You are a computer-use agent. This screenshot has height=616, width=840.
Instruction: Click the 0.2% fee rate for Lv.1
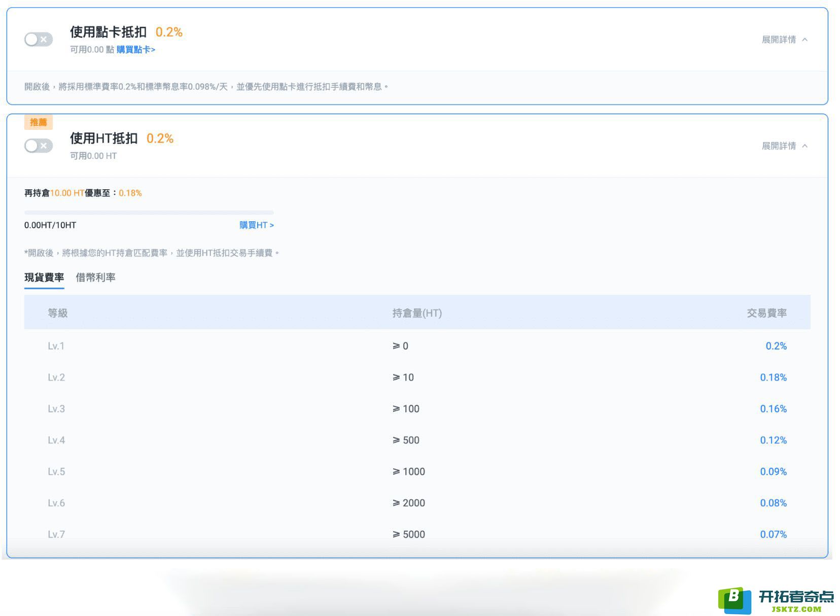click(776, 346)
